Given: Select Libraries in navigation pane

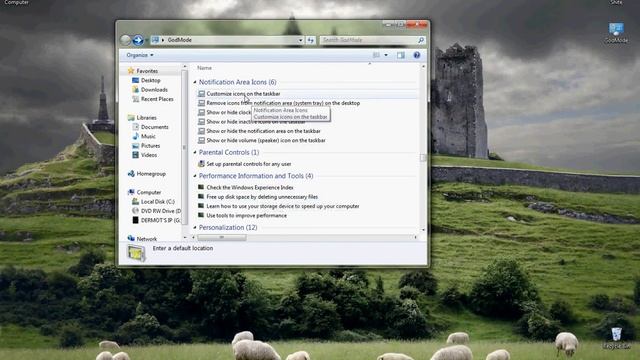Looking at the screenshot, I should [146, 118].
